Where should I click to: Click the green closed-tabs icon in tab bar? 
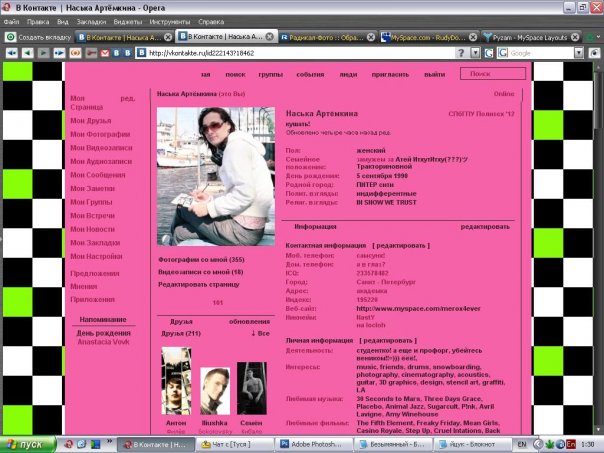589,37
